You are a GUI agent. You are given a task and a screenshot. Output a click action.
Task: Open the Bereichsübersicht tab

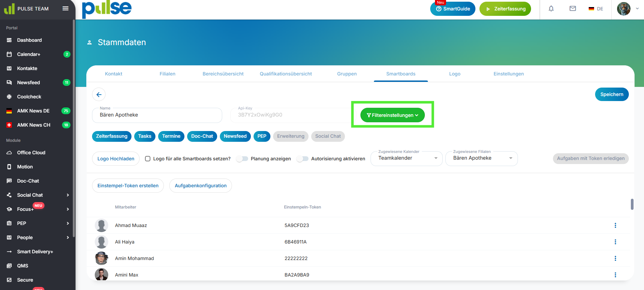tap(223, 74)
